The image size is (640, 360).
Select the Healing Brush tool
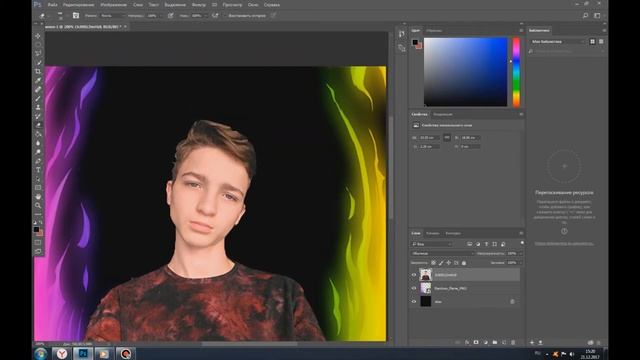pyautogui.click(x=38, y=89)
